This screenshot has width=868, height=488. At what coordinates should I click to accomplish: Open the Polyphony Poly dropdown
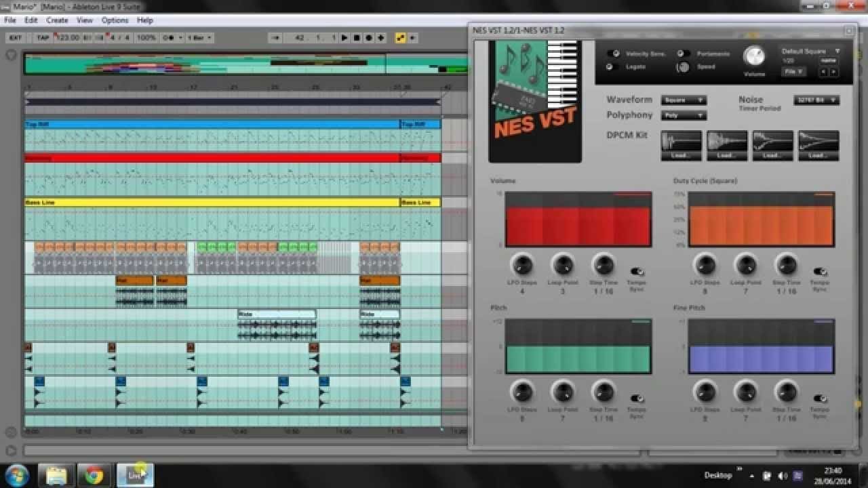click(x=684, y=116)
